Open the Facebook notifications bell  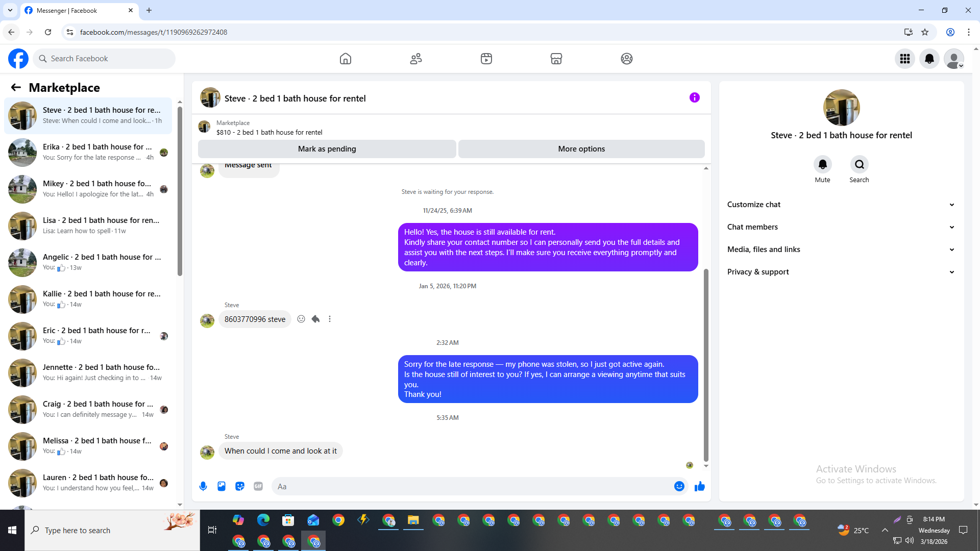click(x=929, y=59)
